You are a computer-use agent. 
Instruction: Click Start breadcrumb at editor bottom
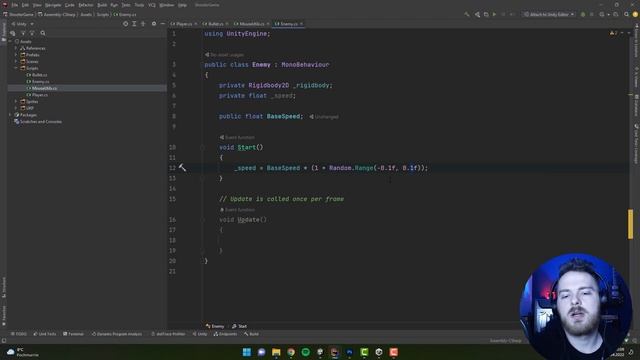point(239,326)
